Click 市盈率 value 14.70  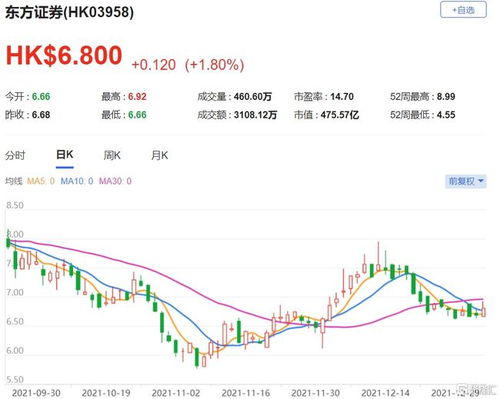[x=342, y=97]
